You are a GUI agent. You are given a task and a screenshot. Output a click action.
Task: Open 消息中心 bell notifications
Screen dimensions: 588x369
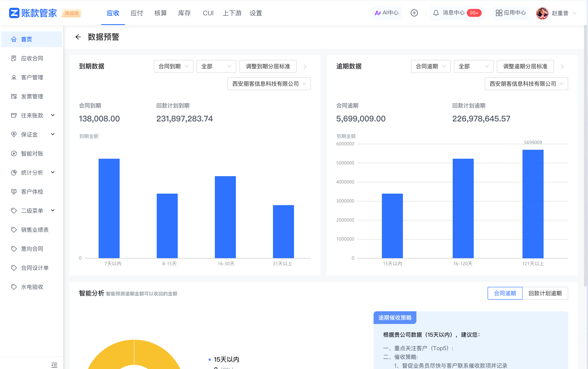coord(436,13)
